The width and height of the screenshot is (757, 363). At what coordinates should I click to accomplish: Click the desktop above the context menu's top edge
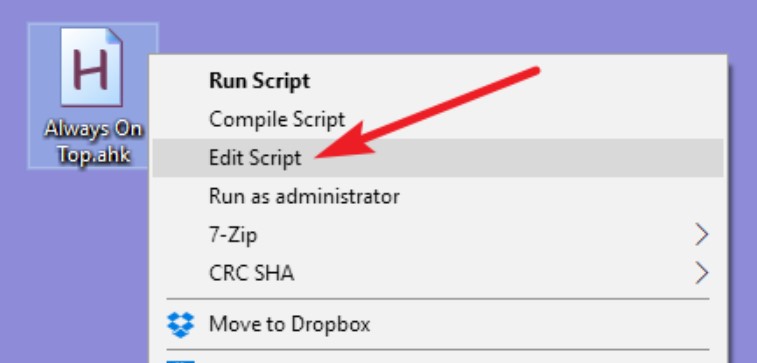435,27
